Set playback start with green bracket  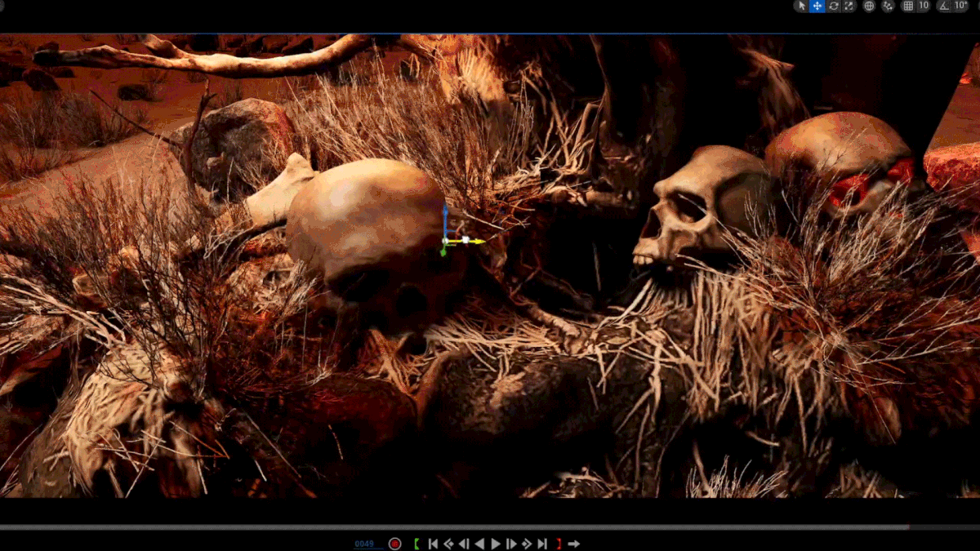click(x=416, y=544)
